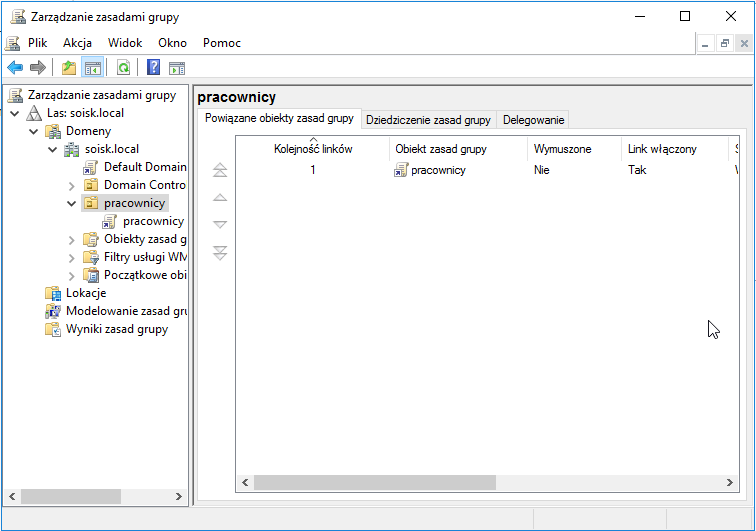Switch to the Delegowanie tab
Image resolution: width=756 pixels, height=531 pixels.
(533, 120)
